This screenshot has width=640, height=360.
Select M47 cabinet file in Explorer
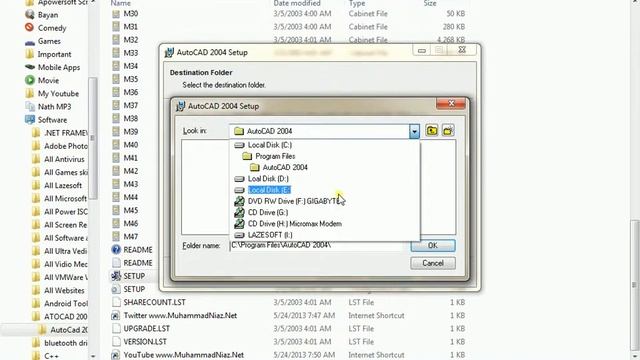click(x=131, y=237)
